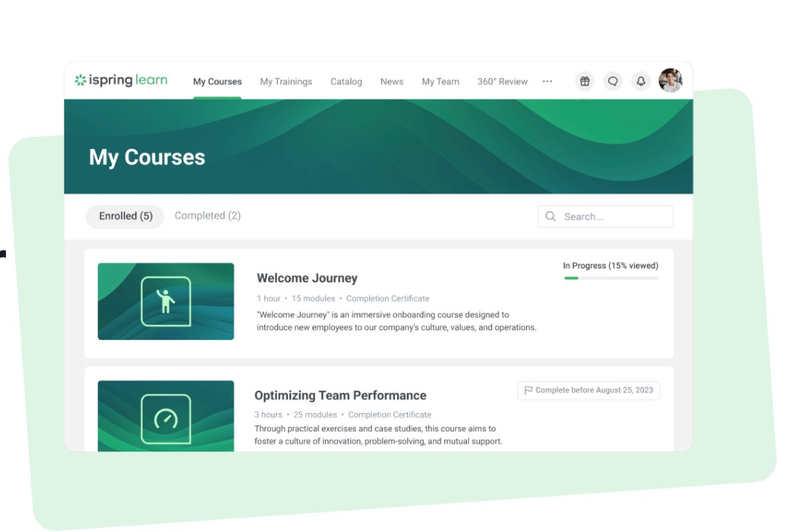Viewport: 798px width, 532px height.
Task: Open the gift rewards icon
Action: point(585,81)
